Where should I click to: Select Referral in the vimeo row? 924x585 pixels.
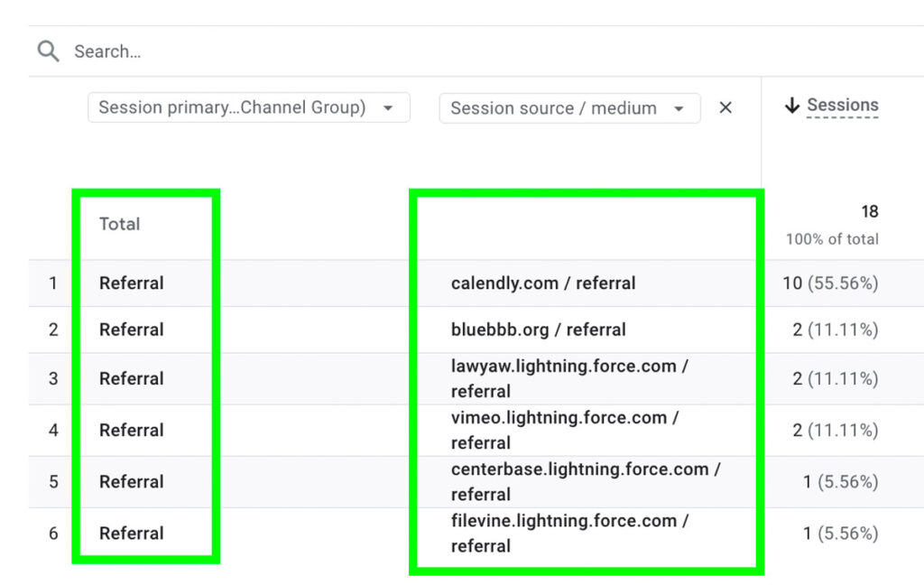[x=132, y=431]
